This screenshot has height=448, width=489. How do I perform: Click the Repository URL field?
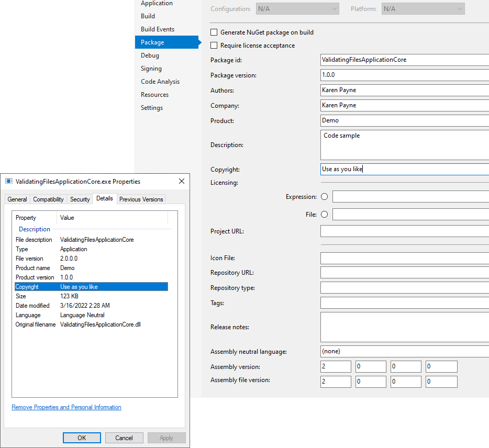tap(405, 273)
